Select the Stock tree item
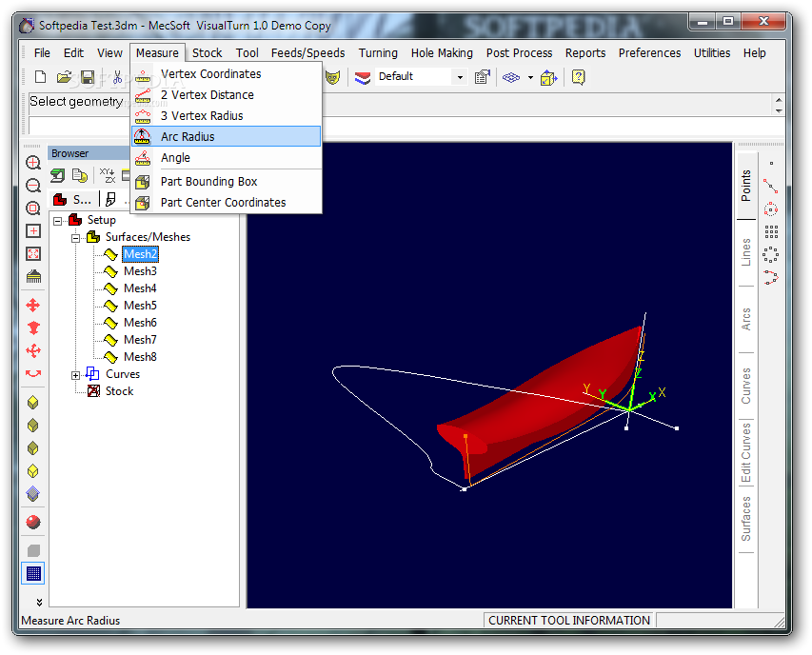 click(x=119, y=391)
